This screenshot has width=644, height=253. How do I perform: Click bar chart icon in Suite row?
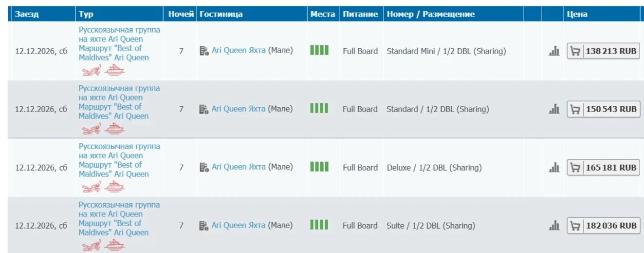point(554,226)
